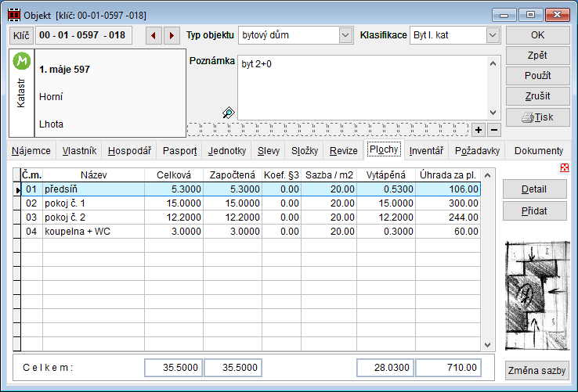Switch to the Nájemce tab

(32, 151)
